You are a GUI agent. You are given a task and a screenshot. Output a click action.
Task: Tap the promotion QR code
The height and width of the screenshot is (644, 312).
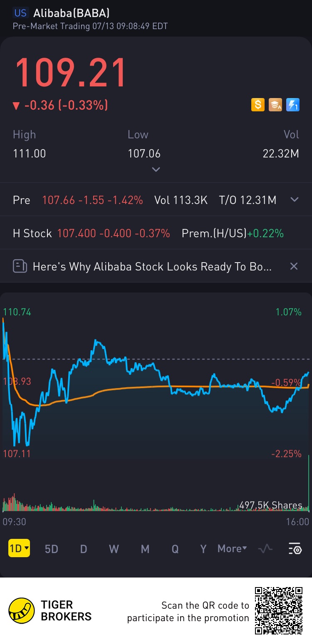pos(279,610)
